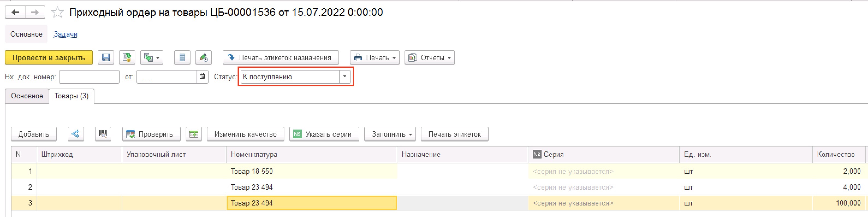Click the Ед. изм. column header
The image size is (868, 217).
click(746, 155)
